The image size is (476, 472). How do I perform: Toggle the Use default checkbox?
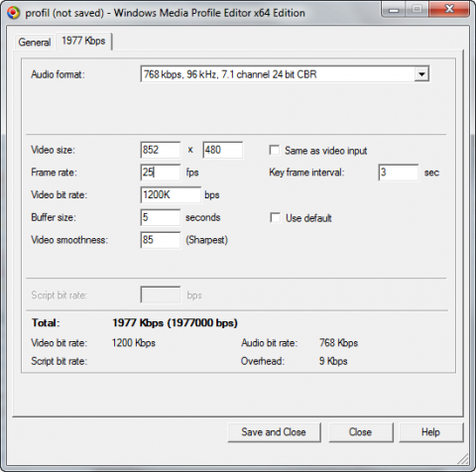[x=275, y=217]
